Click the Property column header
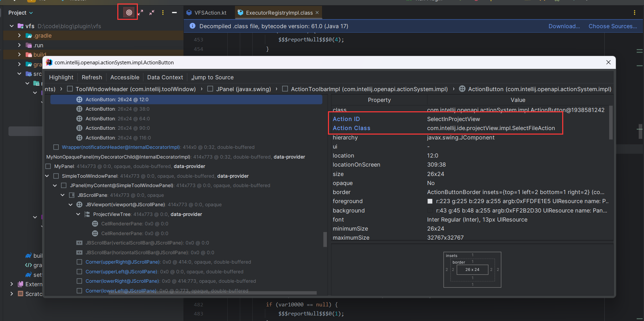Image resolution: width=644 pixels, height=321 pixels. point(379,100)
